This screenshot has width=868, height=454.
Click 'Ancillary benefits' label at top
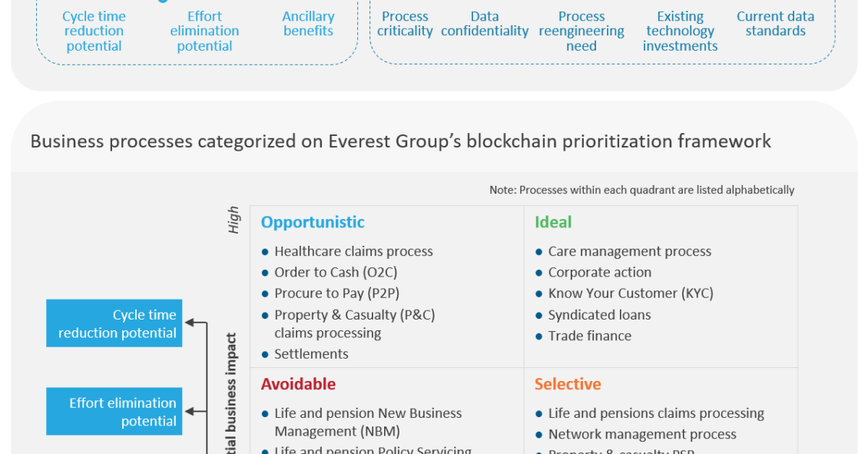tap(308, 24)
